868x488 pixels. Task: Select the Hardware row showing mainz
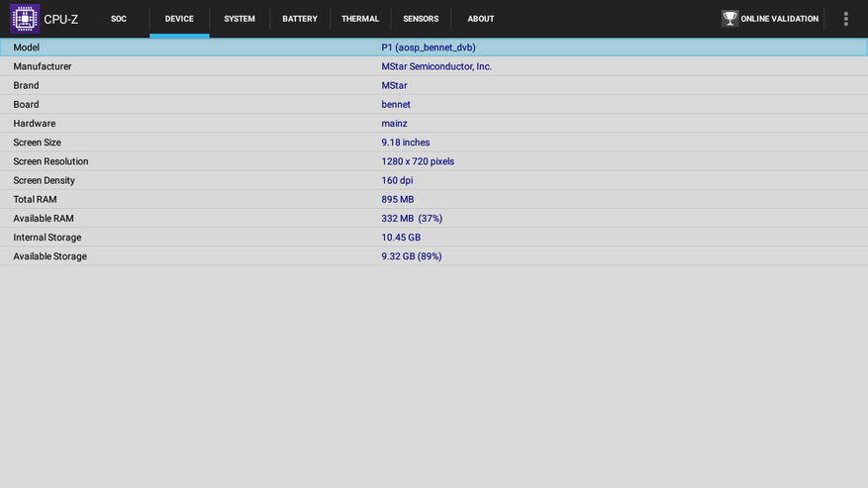[434, 124]
